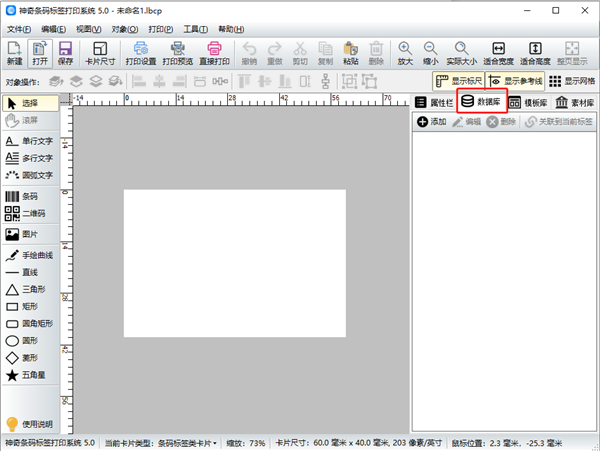The height and width of the screenshot is (451, 600).
Task: Open the 工具(T) menu
Action: pos(196,29)
